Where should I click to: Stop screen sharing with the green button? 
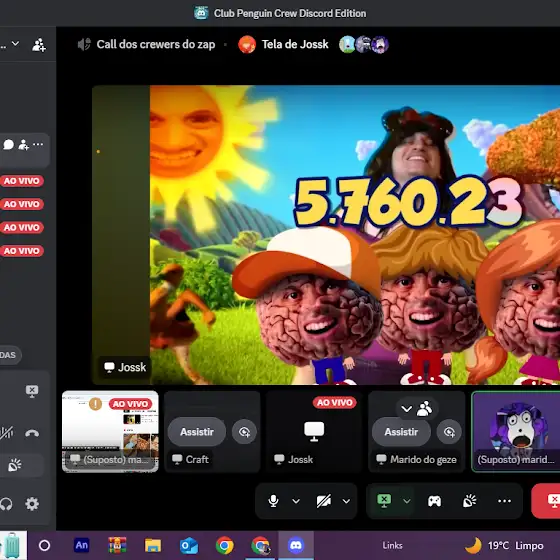point(384,501)
